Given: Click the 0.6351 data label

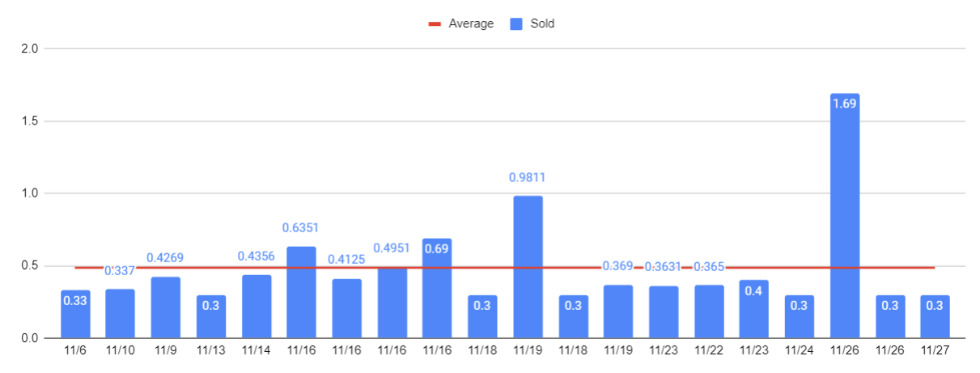Looking at the screenshot, I should [301, 228].
